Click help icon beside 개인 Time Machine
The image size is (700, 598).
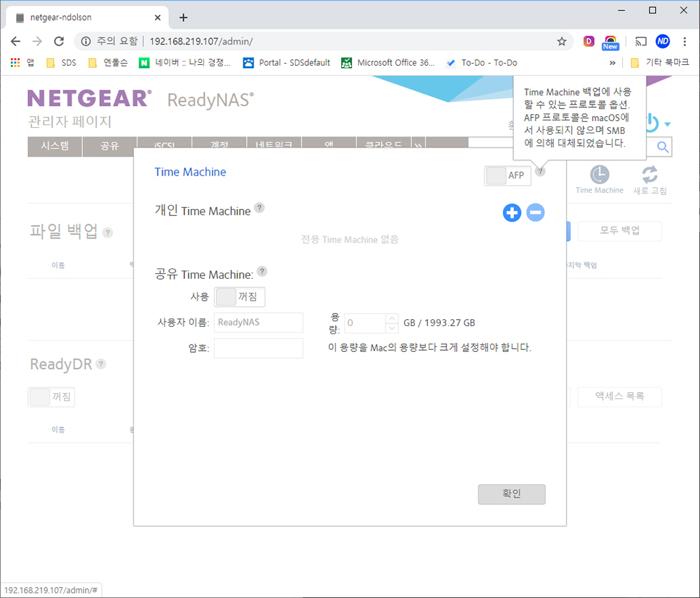(x=259, y=208)
